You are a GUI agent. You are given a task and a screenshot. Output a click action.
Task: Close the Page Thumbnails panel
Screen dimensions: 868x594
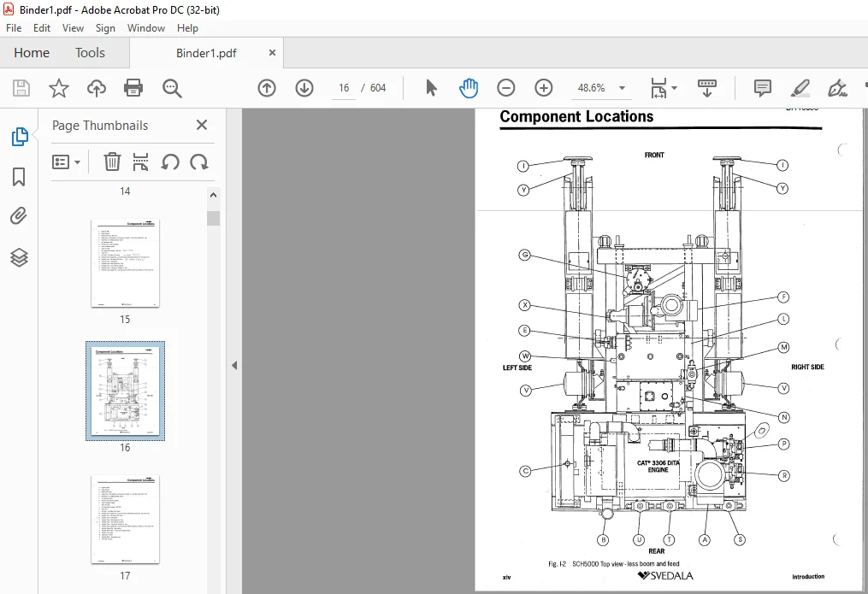[x=202, y=125]
